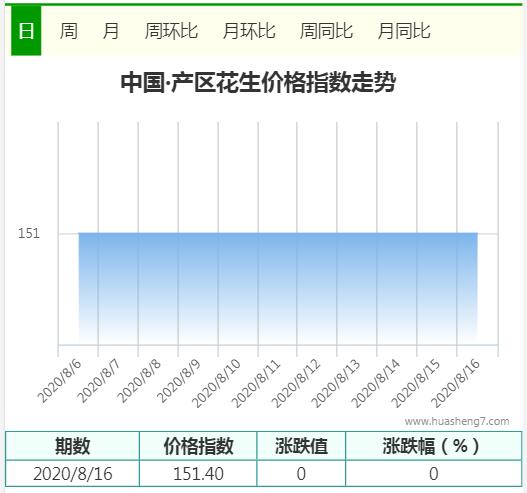The height and width of the screenshot is (493, 527).
Task: Click the 0 value under 涨跌幅（%）
Action: click(x=434, y=474)
